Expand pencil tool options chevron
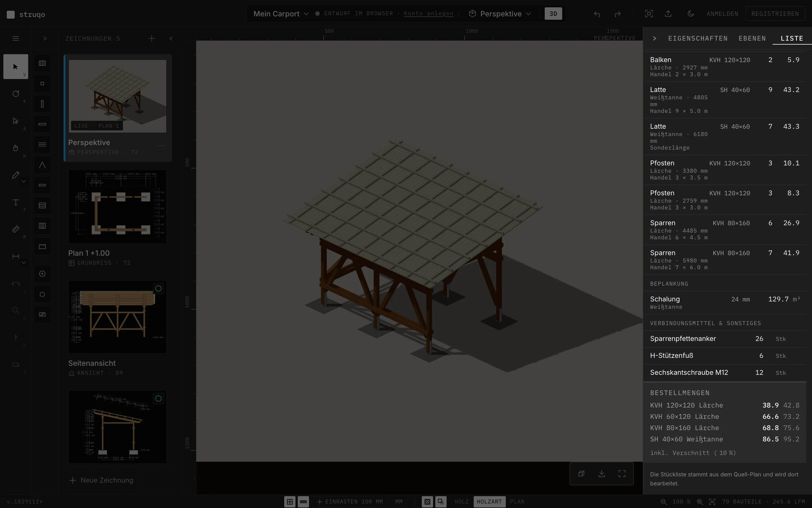Viewport: 812px width, 508px height. pos(24,181)
